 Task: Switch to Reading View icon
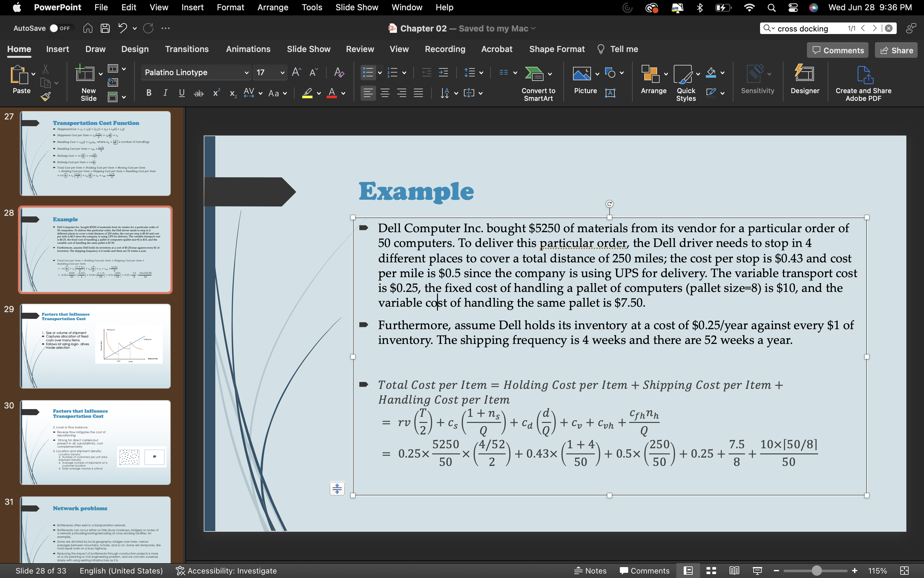tap(734, 571)
